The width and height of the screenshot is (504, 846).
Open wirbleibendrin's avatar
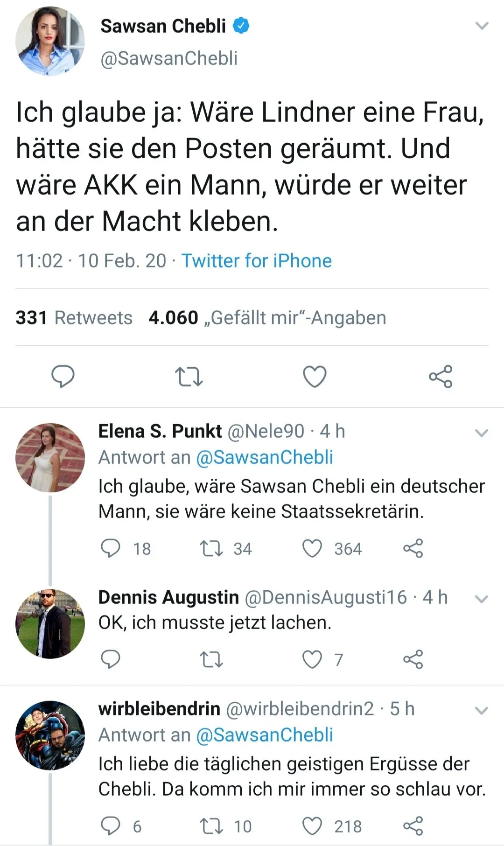coord(50,735)
